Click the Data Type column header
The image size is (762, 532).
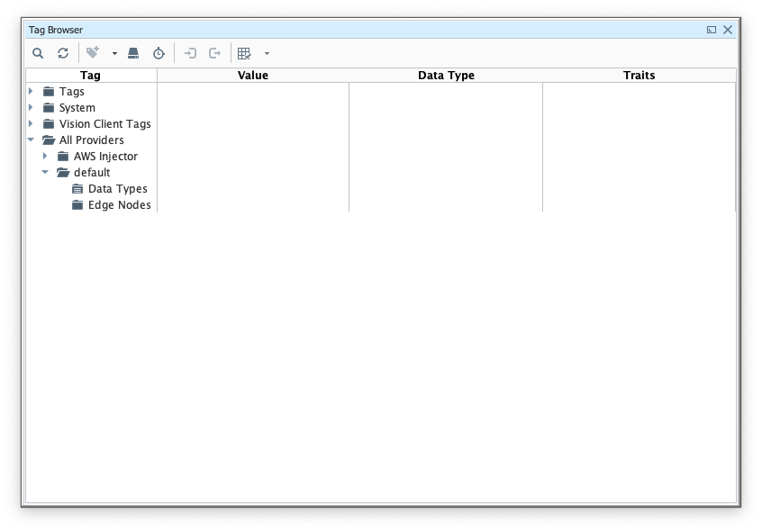tap(446, 76)
